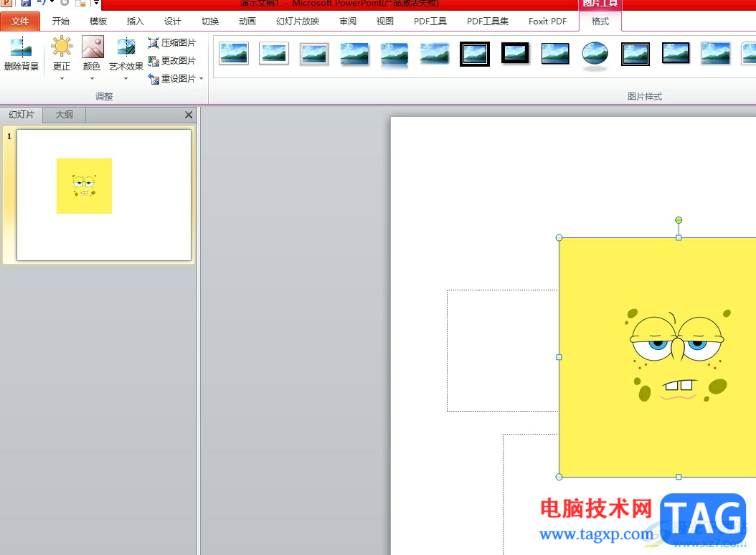Screen dimensions: 756x555
Task: Apply the highlighted double black frame style
Action: (475, 54)
